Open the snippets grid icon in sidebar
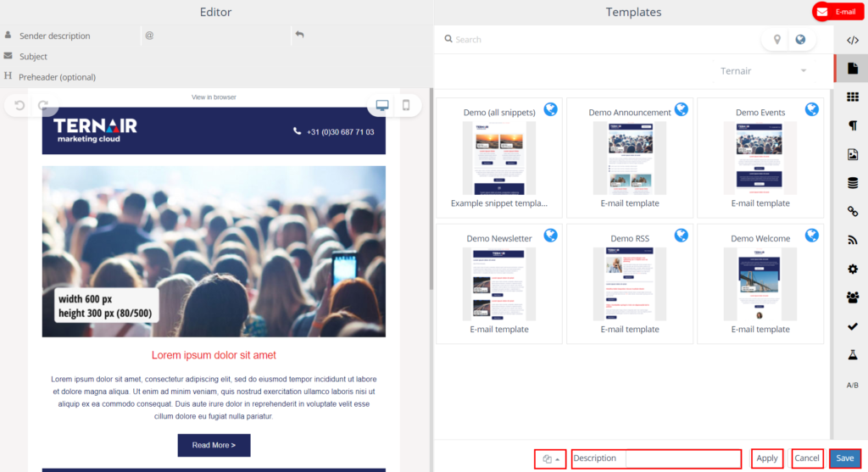 [x=853, y=97]
